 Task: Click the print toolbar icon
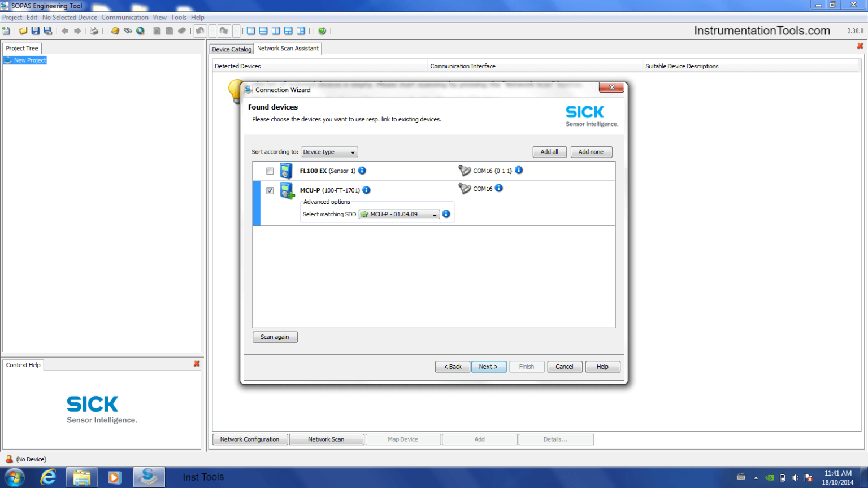point(94,31)
